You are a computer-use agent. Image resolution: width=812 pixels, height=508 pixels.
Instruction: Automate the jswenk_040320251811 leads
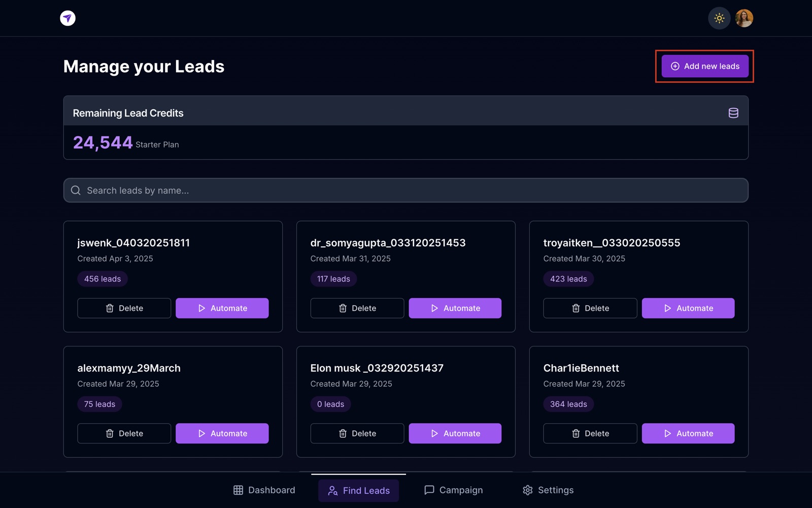tap(222, 308)
